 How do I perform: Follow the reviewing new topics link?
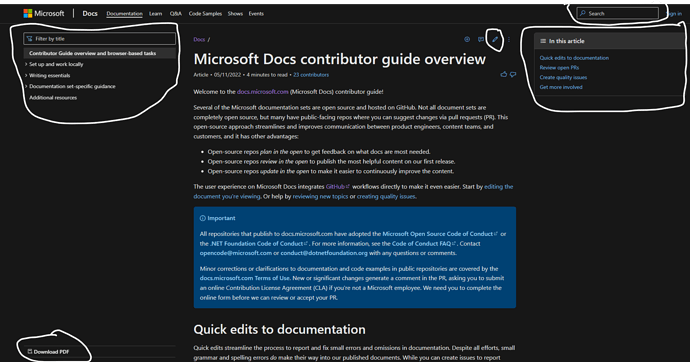320,197
